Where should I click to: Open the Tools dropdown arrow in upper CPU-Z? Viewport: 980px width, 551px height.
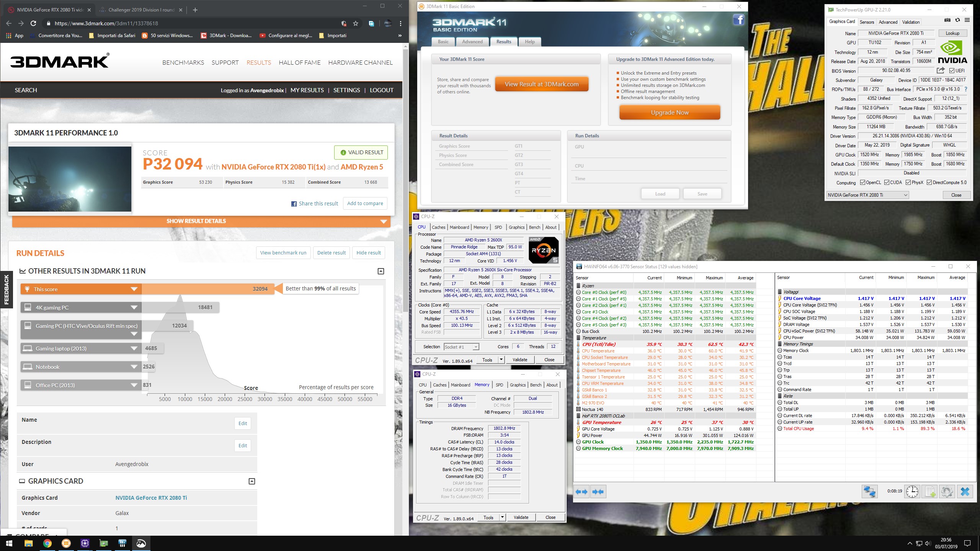[x=501, y=360]
